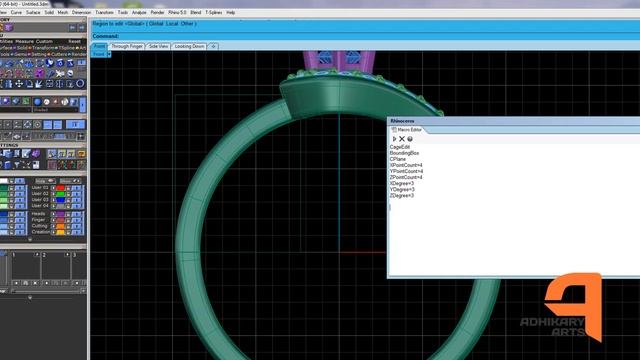Expand the display toolbar blue arrow
Viewport: 640px width, 360px height.
pos(82,104)
